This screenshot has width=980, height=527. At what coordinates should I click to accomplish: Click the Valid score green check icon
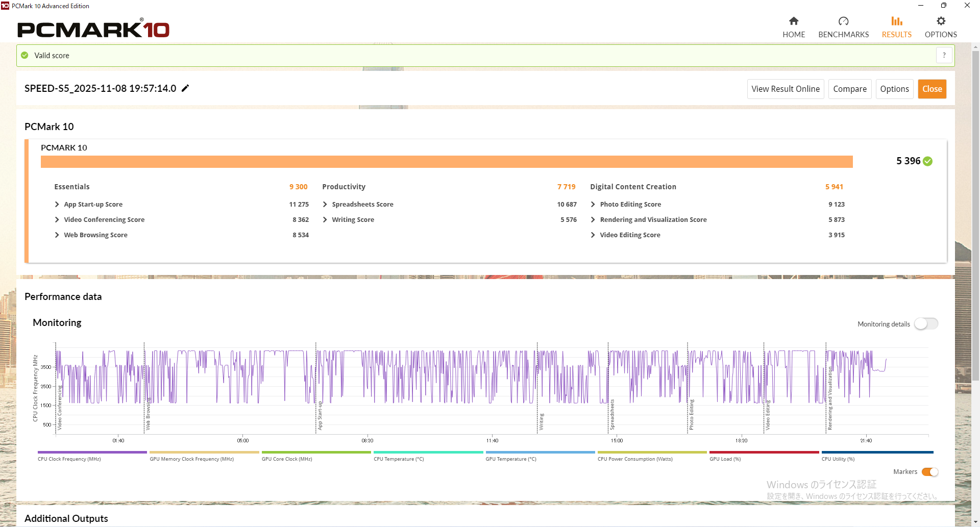tap(24, 55)
